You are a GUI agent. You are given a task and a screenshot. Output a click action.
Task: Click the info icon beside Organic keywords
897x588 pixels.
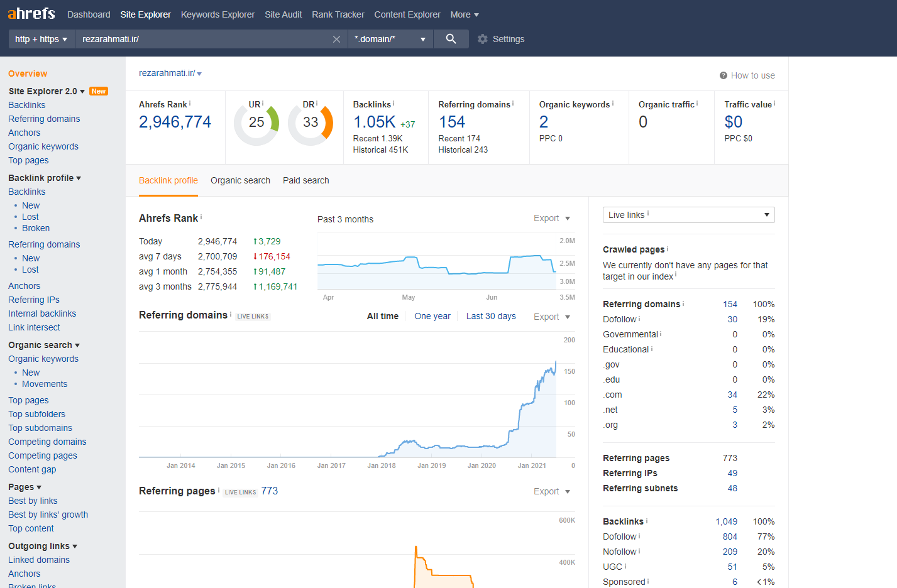[x=613, y=104]
